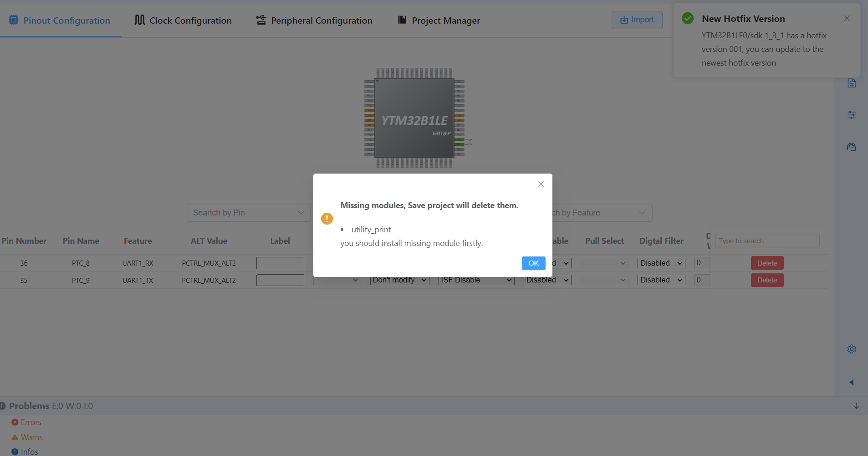Open the sliders settings icon in sidebar

point(851,115)
